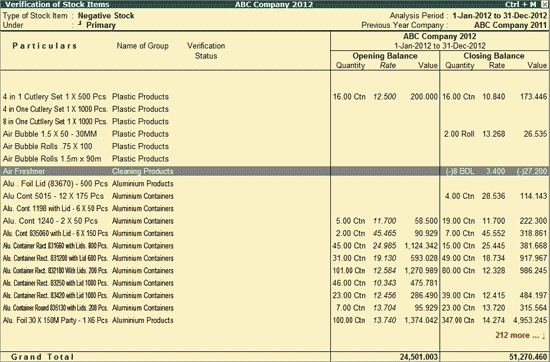550x362 pixels.
Task: Click the Closing Balance header
Action: tap(494, 56)
